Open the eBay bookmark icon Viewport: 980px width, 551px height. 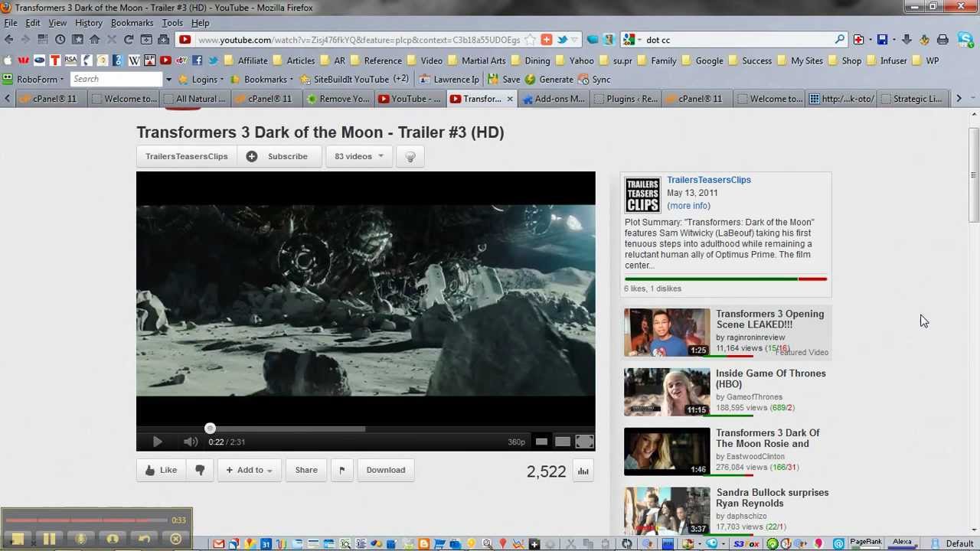point(181,60)
